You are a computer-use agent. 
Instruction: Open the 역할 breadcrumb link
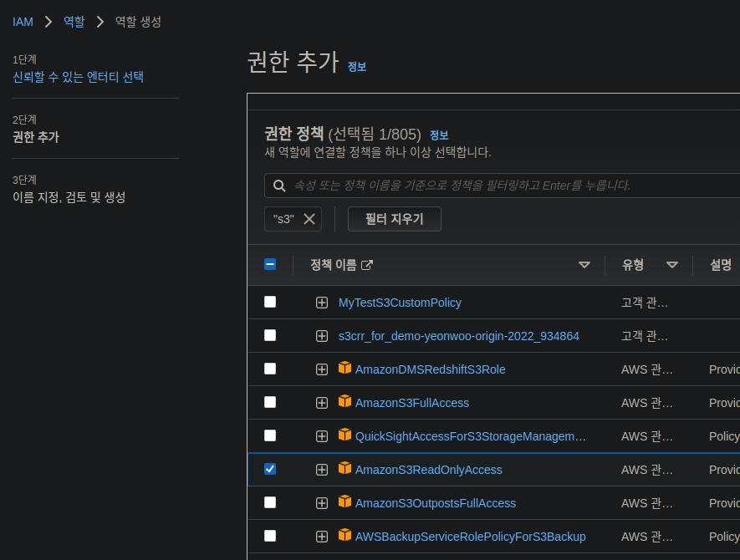click(x=74, y=22)
